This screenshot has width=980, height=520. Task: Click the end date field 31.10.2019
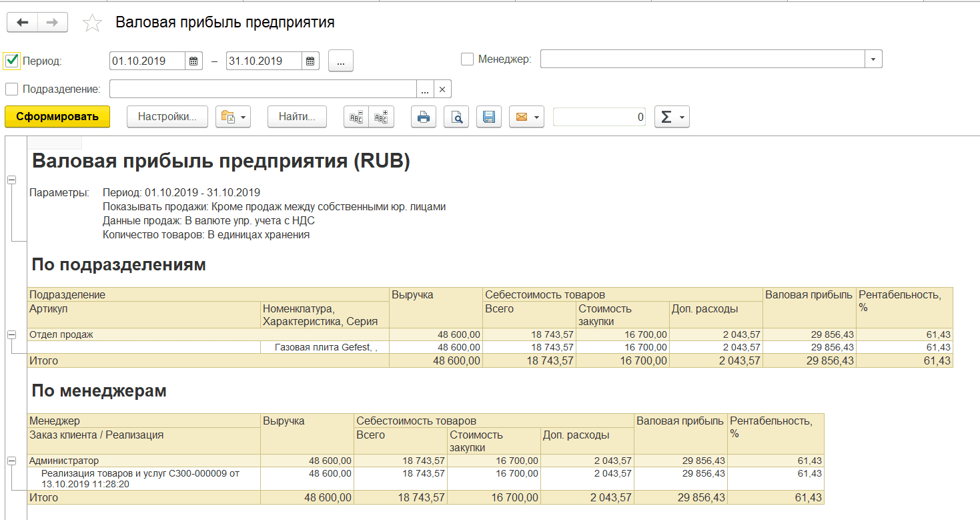pyautogui.click(x=264, y=61)
